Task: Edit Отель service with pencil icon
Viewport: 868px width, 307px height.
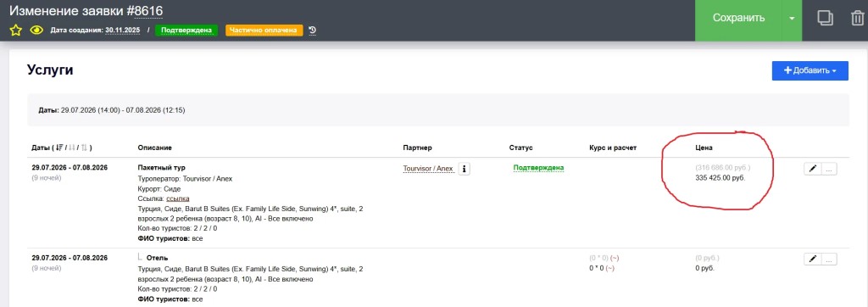Action: point(812,260)
